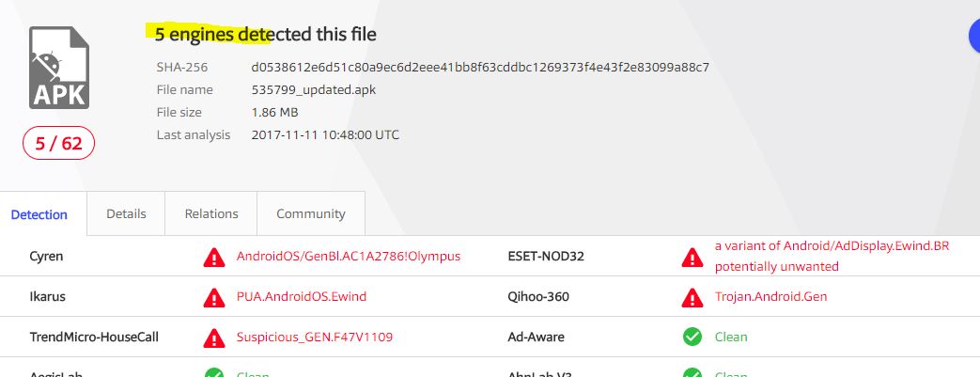Screen dimensions: 980x377
Task: Click the last analysis timestamp
Action: click(325, 134)
